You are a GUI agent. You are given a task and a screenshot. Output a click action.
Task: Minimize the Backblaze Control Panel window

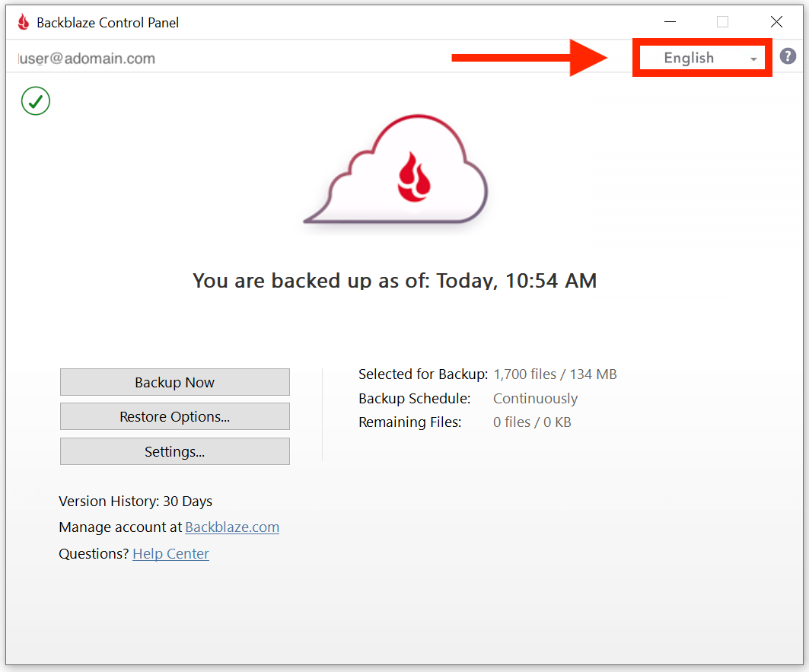point(670,21)
